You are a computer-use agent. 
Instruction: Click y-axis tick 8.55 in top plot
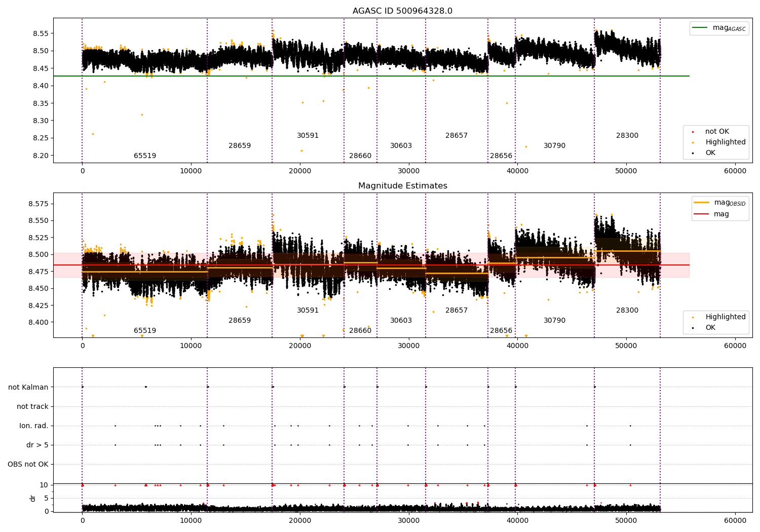(x=40, y=33)
